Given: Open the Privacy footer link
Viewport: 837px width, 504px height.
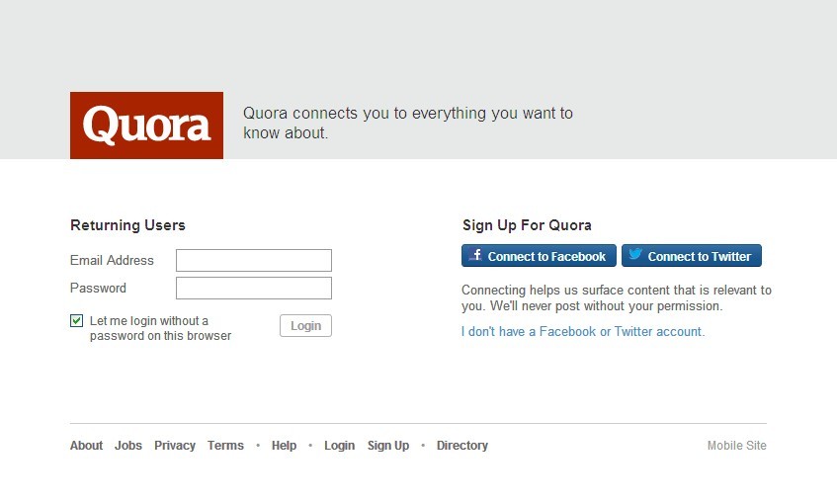Looking at the screenshot, I should click(x=175, y=446).
